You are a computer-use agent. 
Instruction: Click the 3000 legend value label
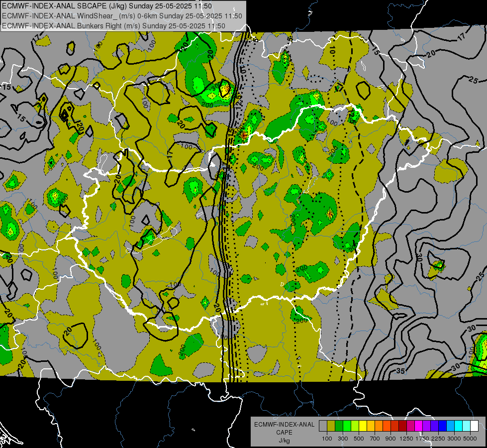pos(454,439)
